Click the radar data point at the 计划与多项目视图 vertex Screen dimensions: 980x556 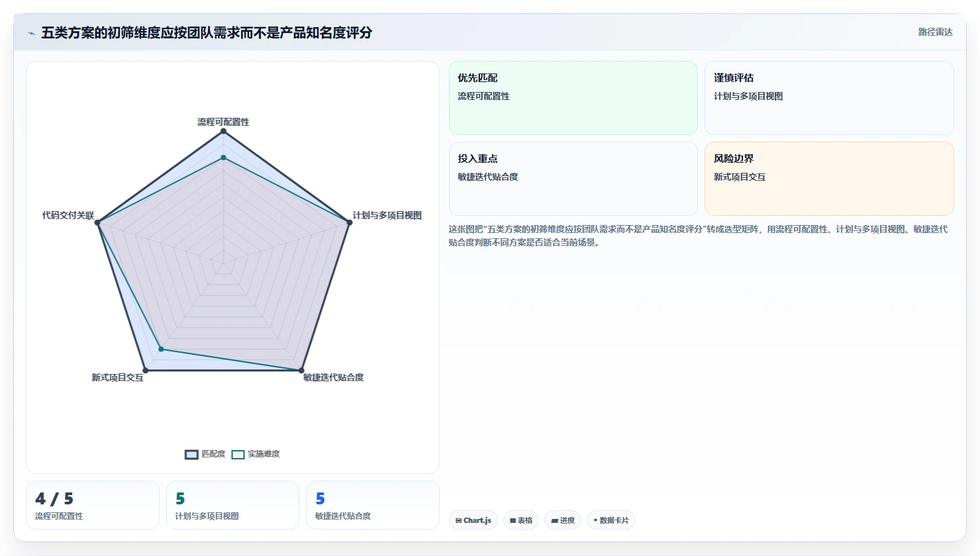point(350,222)
